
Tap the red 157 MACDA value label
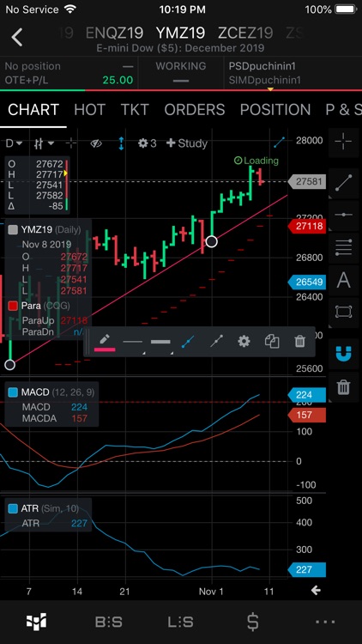[x=307, y=416]
